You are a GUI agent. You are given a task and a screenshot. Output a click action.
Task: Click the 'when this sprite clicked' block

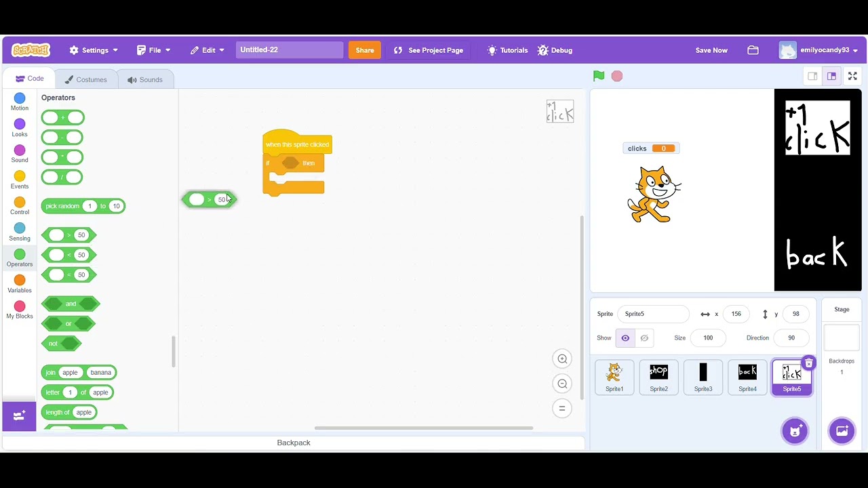pos(297,144)
